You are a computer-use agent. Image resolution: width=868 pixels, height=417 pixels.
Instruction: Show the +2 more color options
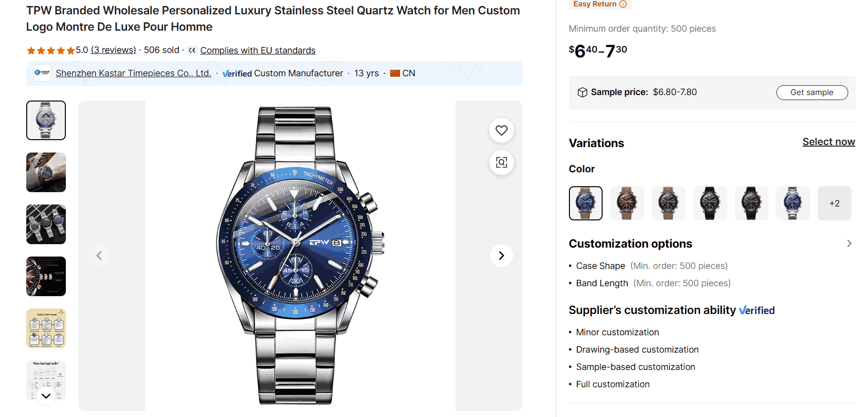834,203
